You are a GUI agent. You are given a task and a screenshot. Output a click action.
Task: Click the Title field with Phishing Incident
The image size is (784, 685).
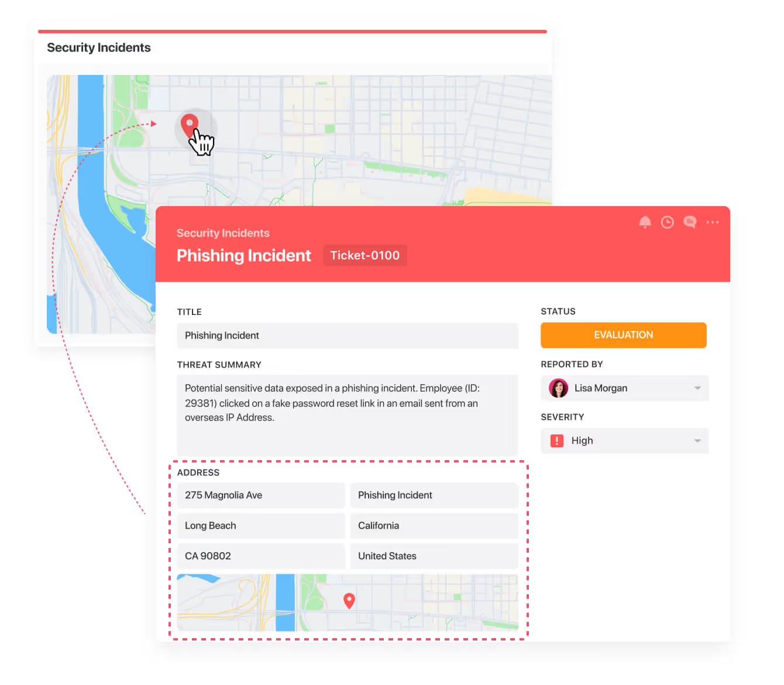[347, 335]
